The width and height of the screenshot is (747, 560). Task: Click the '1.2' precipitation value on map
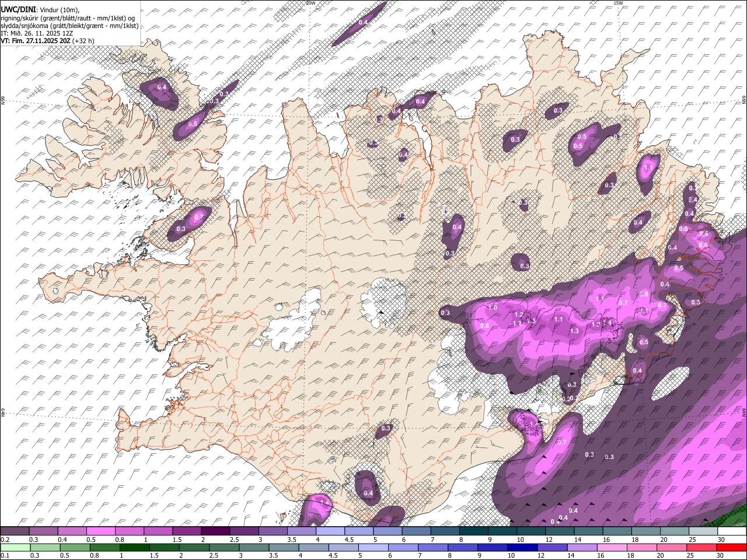click(518, 315)
